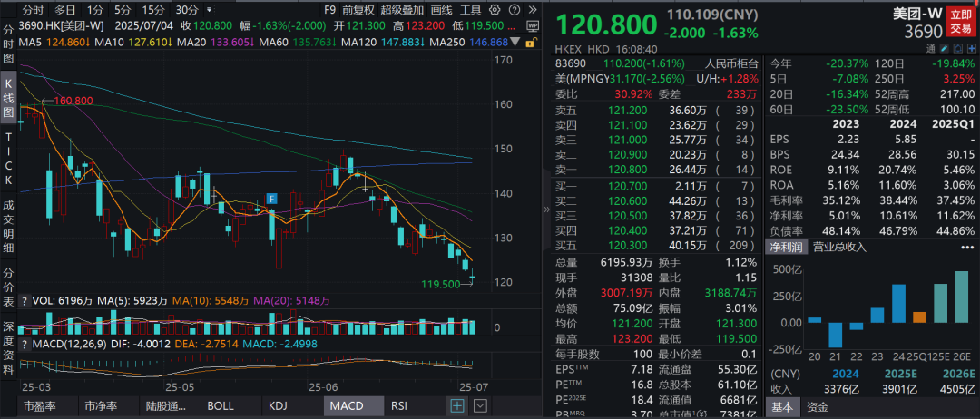
Task: Switch to 营业总收入 chart tab
Action: coord(843,246)
